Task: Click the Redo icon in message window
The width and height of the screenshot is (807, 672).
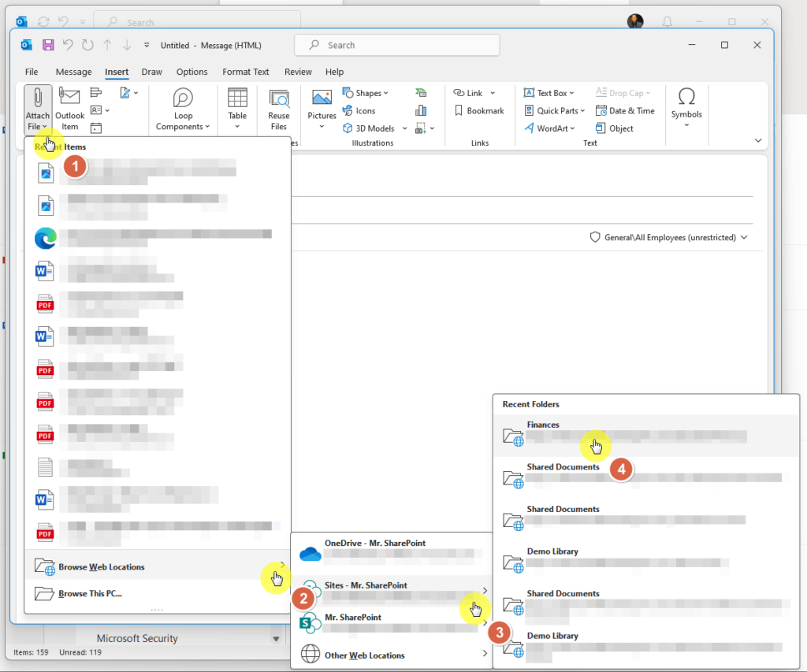Action: click(x=87, y=45)
